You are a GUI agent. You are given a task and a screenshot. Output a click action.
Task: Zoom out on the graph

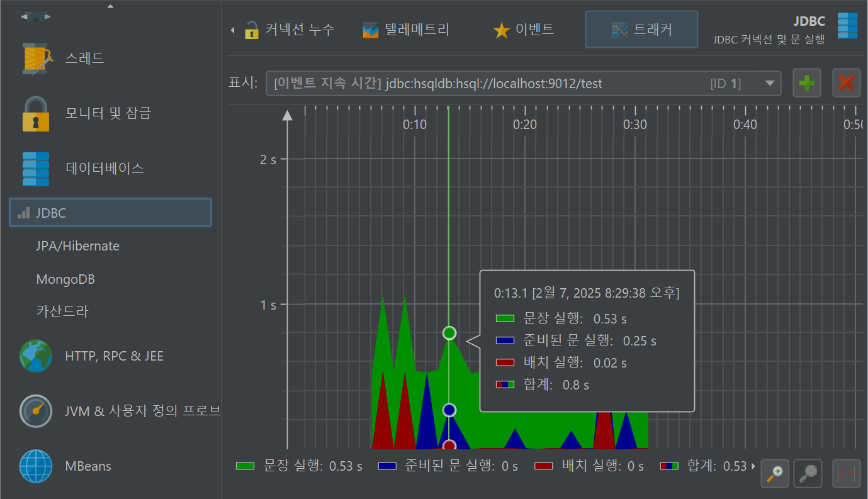808,473
